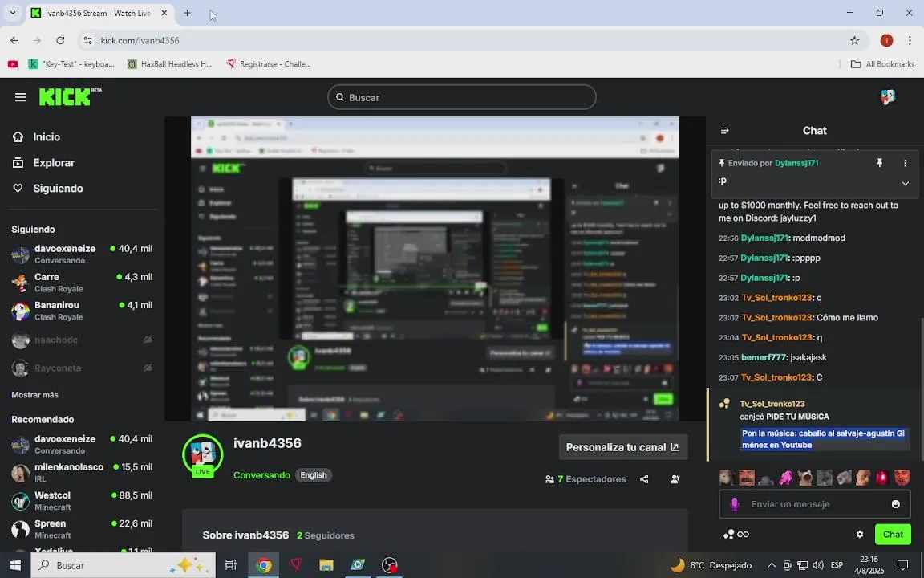Click the live stream video thumbnail
This screenshot has height=578, width=924.
pos(435,269)
